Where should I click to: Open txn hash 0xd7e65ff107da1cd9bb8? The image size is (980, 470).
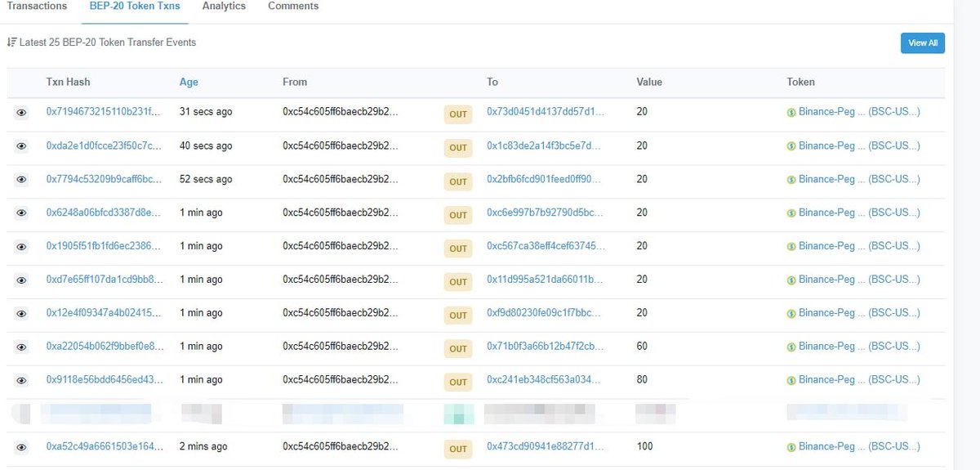click(x=105, y=280)
